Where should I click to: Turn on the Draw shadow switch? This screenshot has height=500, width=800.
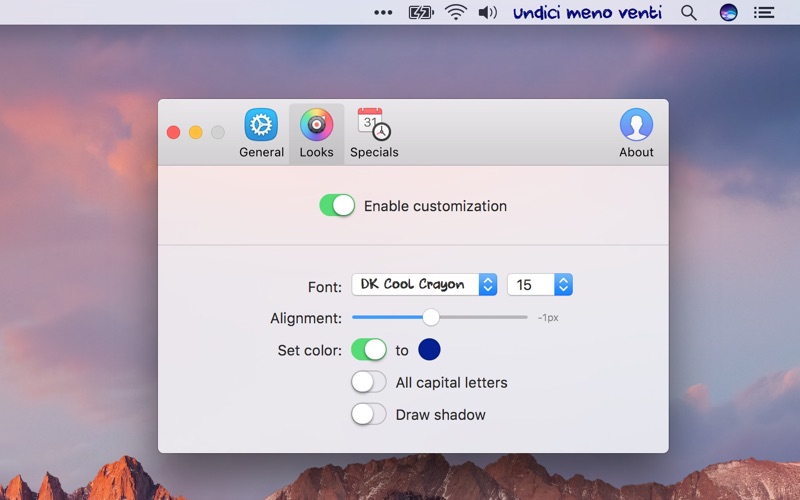[x=369, y=414]
